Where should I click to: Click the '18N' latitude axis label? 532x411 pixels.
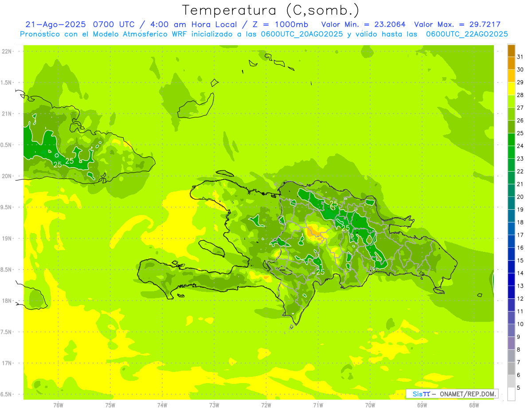pyautogui.click(x=7, y=301)
